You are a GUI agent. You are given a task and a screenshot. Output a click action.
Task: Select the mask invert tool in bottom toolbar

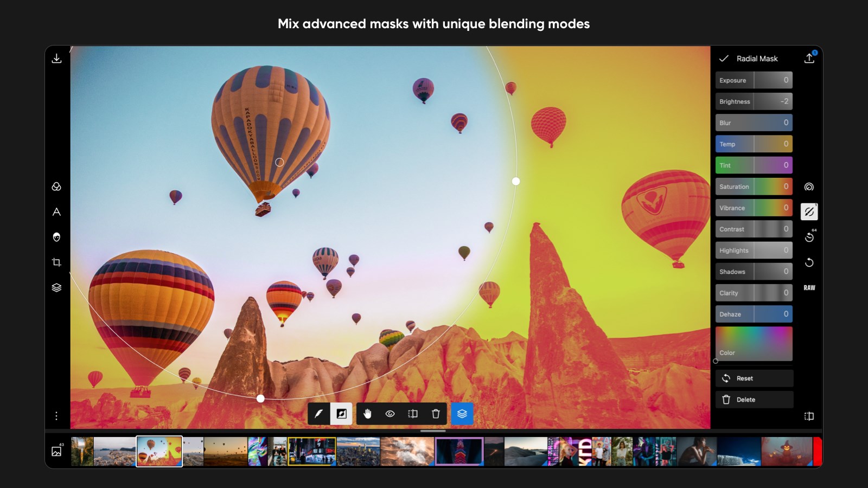pos(341,414)
